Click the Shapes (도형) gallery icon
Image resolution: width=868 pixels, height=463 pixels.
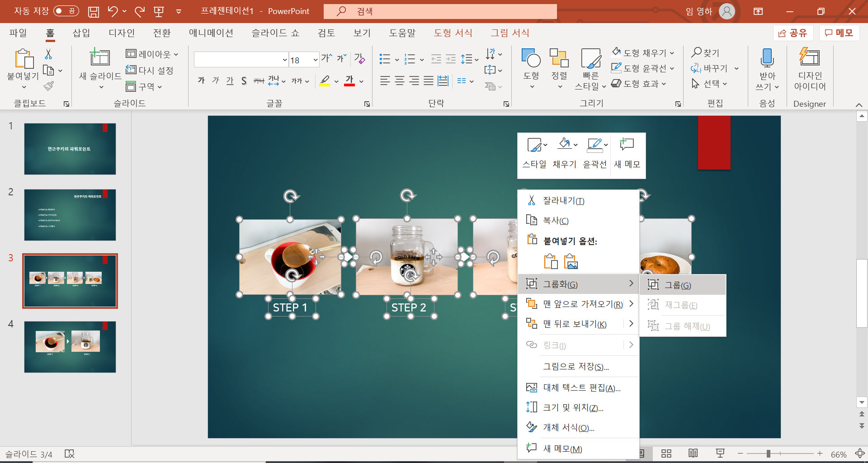coord(531,58)
